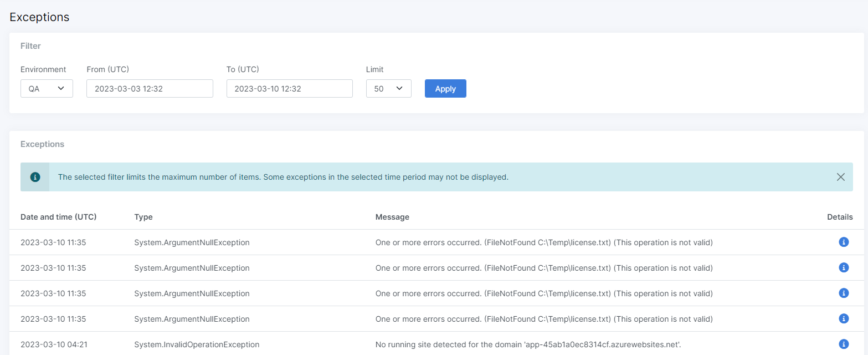
Task: Click the Message column header
Action: click(x=392, y=217)
